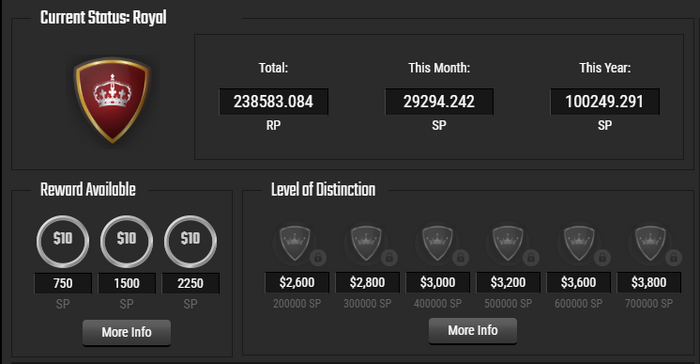Click the lock icon on the $3,000 shield
The height and width of the screenshot is (364, 700).
pos(460,258)
